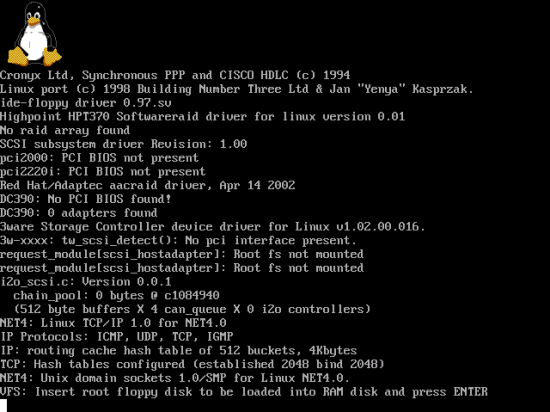Screen dimensions: 550x412
Task: Click 'DC390: 0 adapters found' line
Action: click(x=79, y=213)
